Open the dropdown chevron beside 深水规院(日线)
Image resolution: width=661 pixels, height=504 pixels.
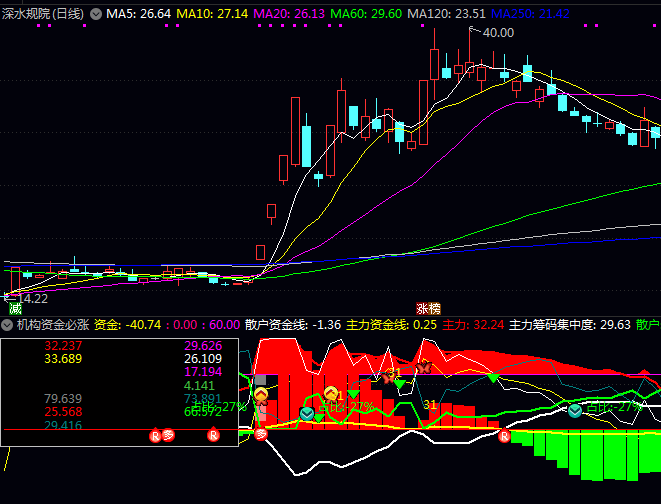[96, 14]
